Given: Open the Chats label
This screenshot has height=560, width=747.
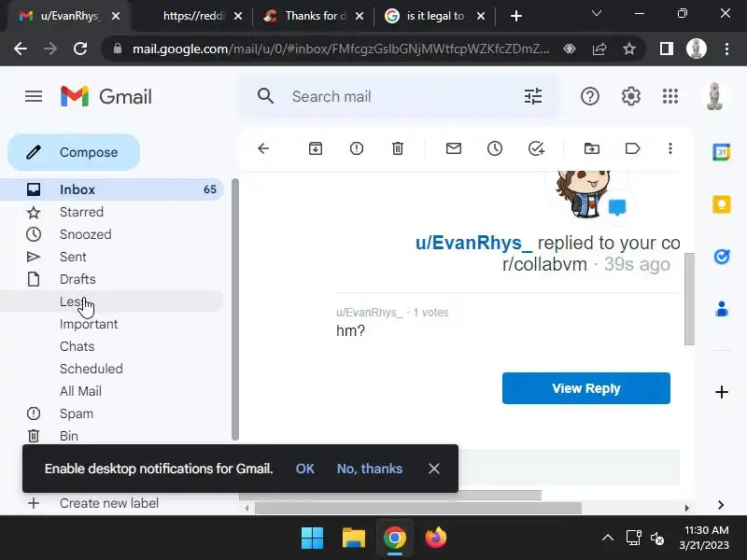Looking at the screenshot, I should tap(111, 346).
